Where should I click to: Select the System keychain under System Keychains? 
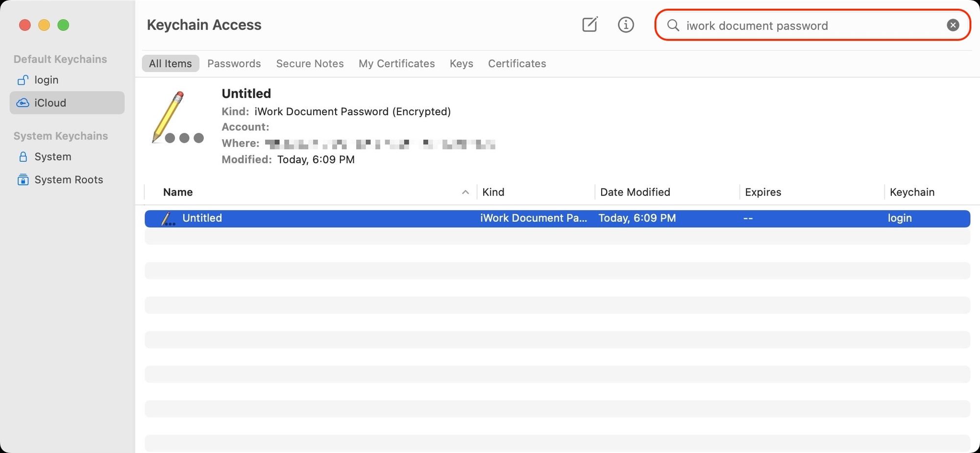click(x=52, y=156)
